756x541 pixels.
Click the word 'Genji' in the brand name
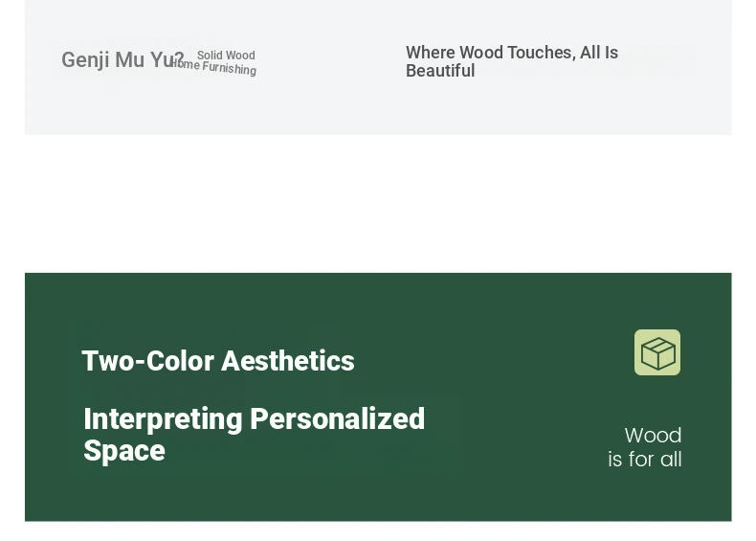(85, 59)
